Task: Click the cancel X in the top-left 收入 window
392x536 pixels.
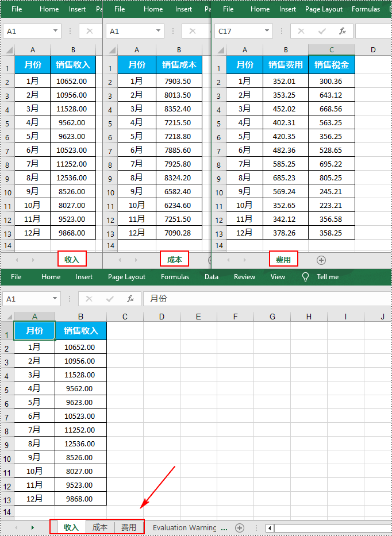Action: click(90, 32)
